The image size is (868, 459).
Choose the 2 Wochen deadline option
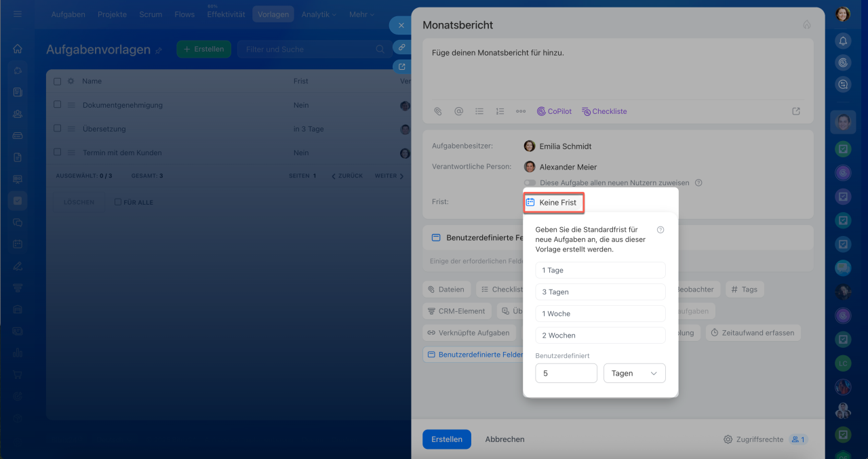600,335
